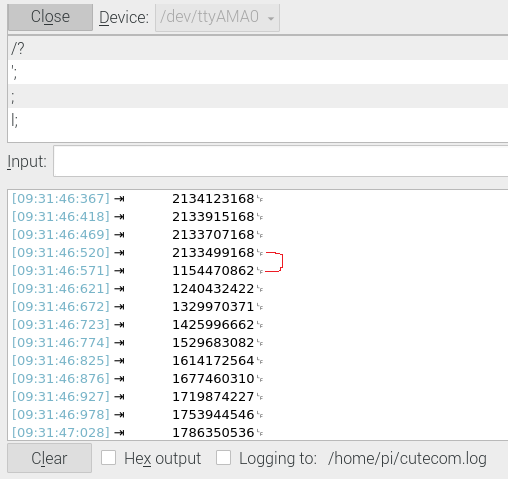508x479 pixels.
Task: Click the /home/pi/cutecom.log path
Action: [x=407, y=458]
